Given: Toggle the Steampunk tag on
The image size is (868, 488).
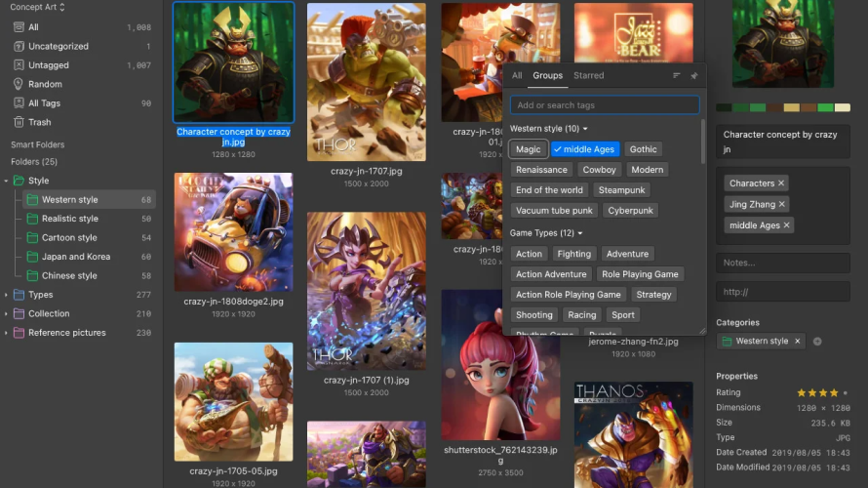Looking at the screenshot, I should tap(621, 190).
